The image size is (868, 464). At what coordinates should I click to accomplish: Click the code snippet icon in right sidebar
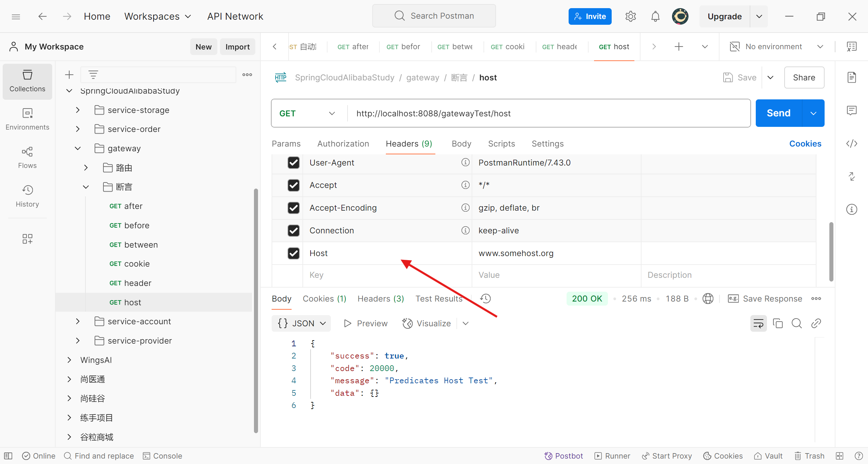pos(851,143)
